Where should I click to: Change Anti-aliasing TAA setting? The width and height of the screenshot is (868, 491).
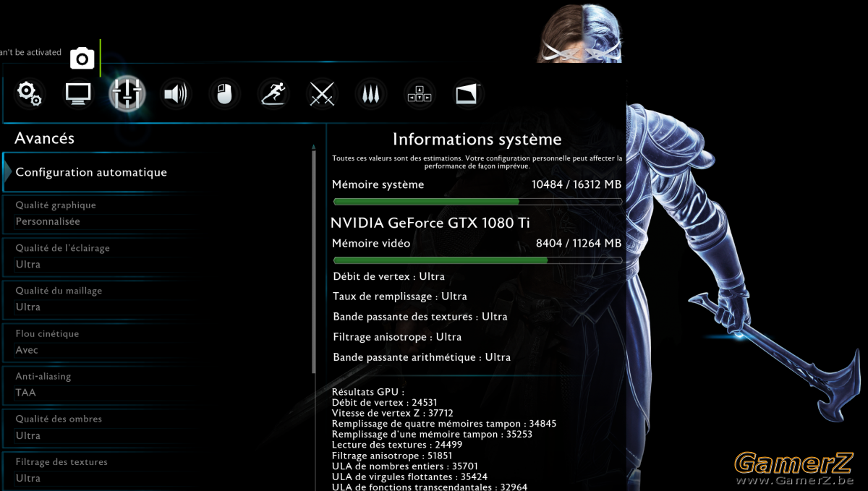pos(158,385)
